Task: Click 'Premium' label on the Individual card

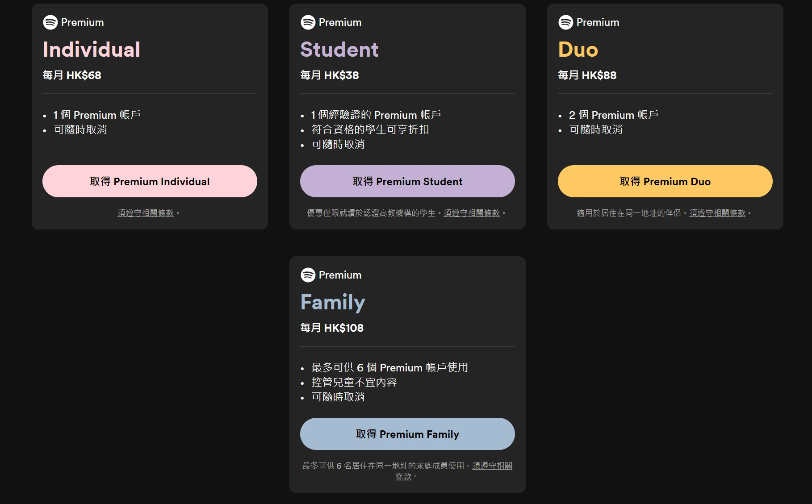Action: [83, 22]
